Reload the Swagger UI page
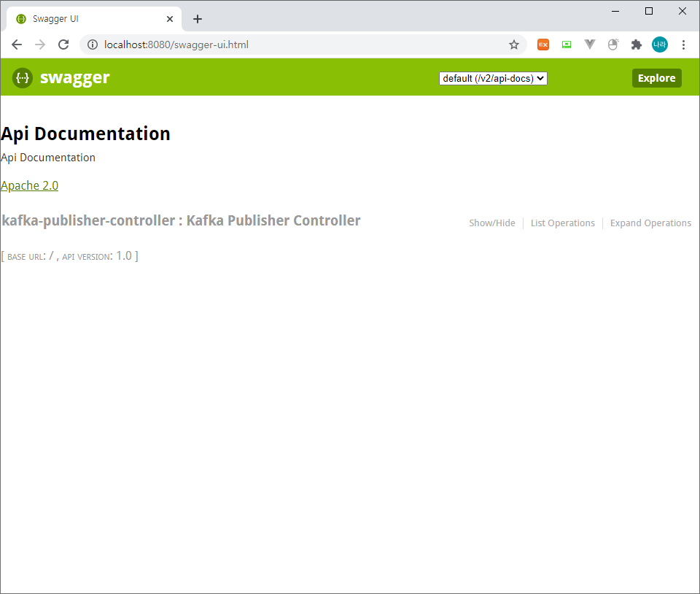Image resolution: width=700 pixels, height=594 pixels. pos(63,45)
